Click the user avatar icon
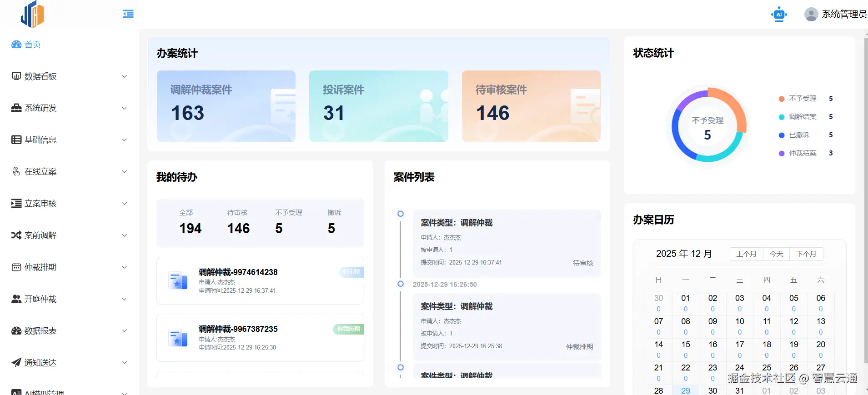 tap(811, 14)
